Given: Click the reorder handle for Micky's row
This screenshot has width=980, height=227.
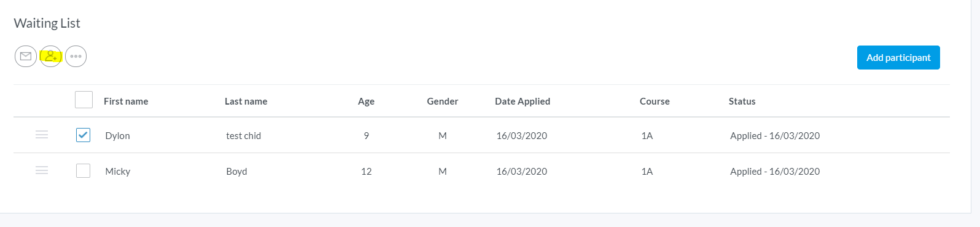Looking at the screenshot, I should point(42,170).
